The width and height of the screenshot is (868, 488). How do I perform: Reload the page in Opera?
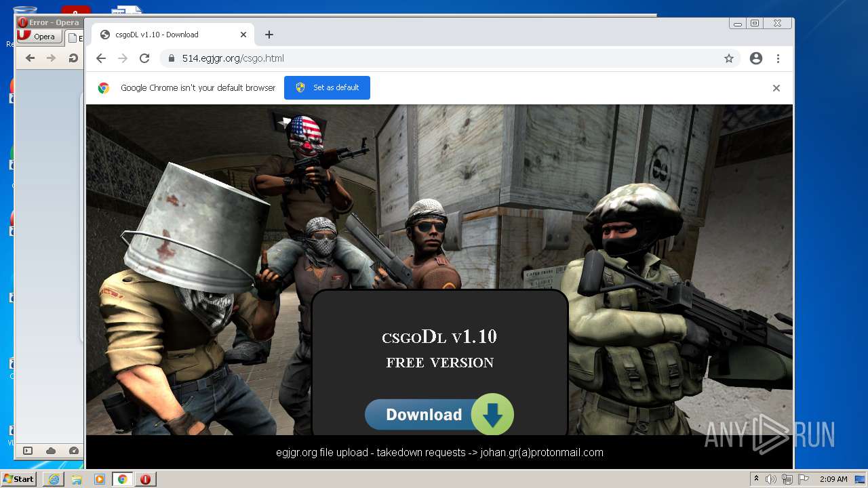73,58
